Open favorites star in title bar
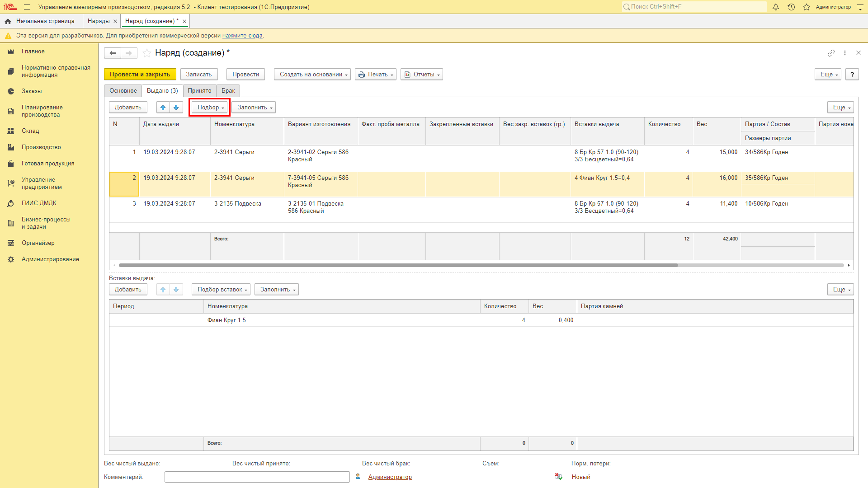This screenshot has width=868, height=488. (807, 7)
